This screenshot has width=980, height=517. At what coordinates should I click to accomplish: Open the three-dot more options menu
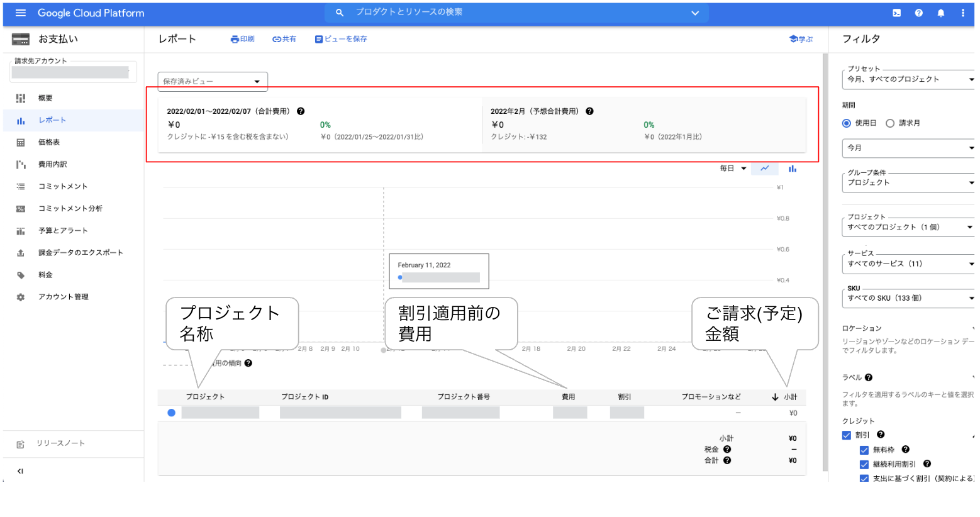pyautogui.click(x=962, y=13)
